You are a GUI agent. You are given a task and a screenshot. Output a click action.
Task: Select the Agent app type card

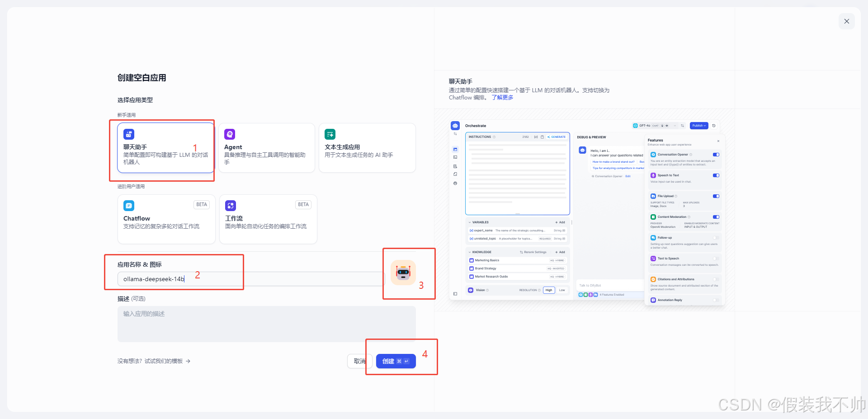tap(266, 148)
